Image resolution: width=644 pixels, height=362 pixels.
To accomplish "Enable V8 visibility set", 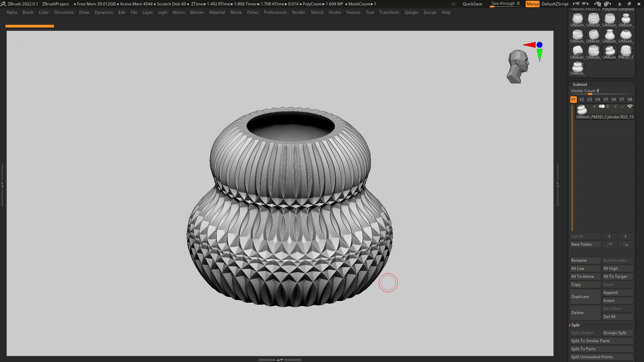I will pos(630,100).
